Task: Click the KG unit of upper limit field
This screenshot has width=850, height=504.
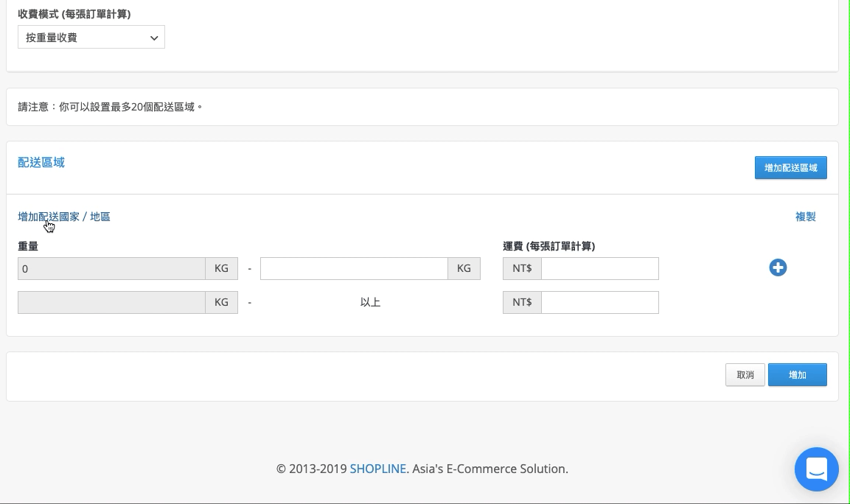Action: tap(464, 269)
